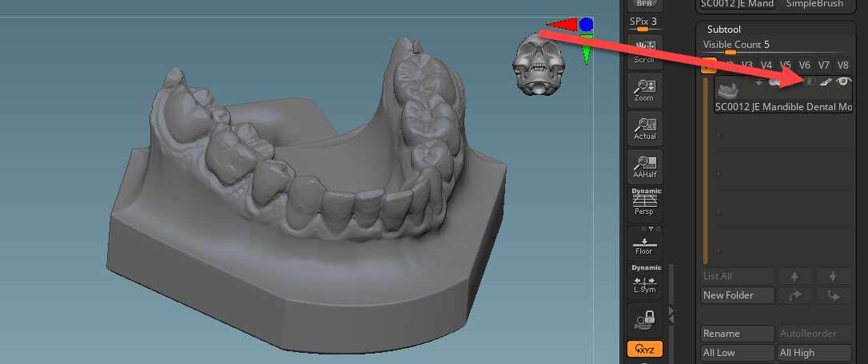Click the All Low button
The image size is (868, 364).
(738, 352)
